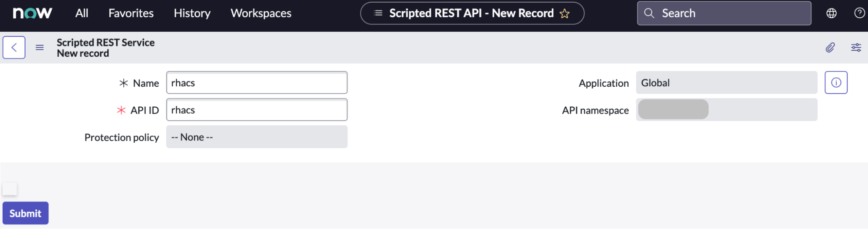Open the globe scope selector icon
This screenshot has height=229, width=868.
tap(831, 13)
